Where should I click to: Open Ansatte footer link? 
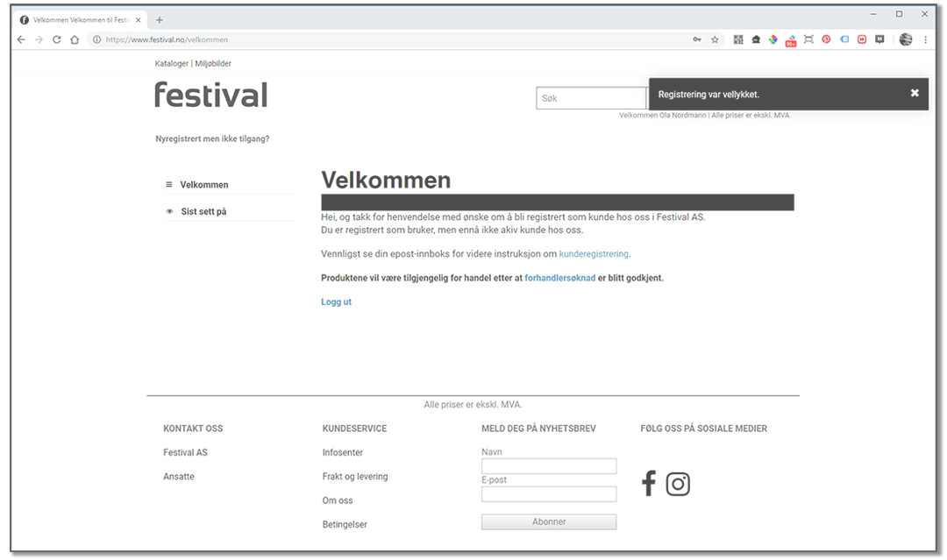click(179, 477)
